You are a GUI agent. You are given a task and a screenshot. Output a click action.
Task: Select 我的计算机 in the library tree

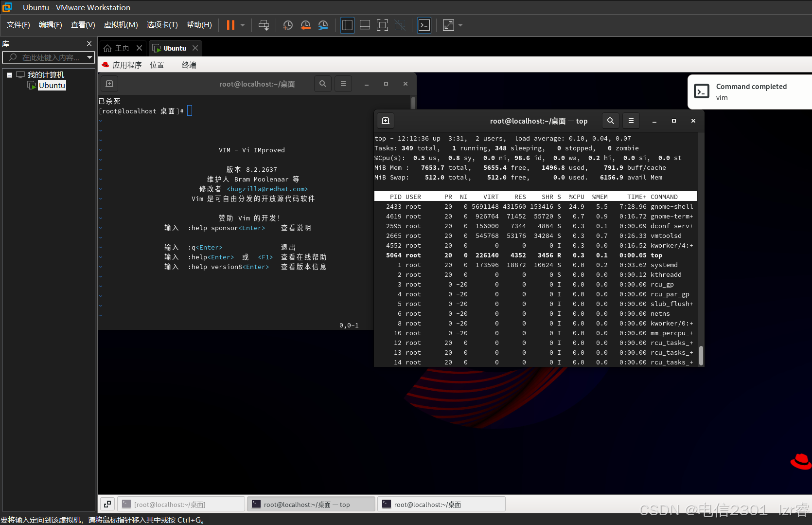pyautogui.click(x=46, y=75)
